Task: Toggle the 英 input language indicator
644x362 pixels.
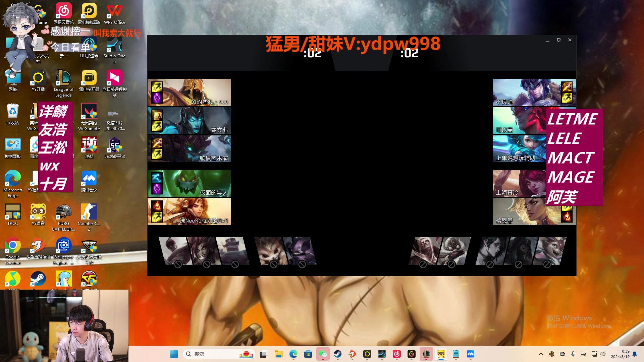Action: coord(584,354)
